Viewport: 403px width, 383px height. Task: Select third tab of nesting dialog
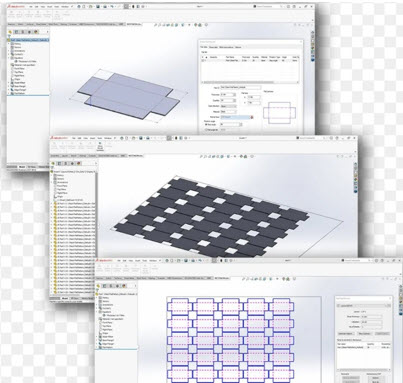tap(226, 47)
